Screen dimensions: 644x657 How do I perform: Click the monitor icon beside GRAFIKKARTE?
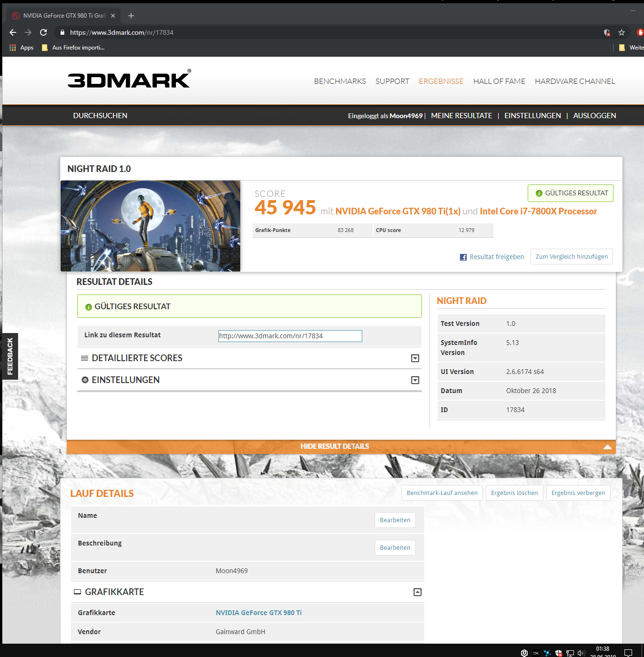click(x=77, y=592)
